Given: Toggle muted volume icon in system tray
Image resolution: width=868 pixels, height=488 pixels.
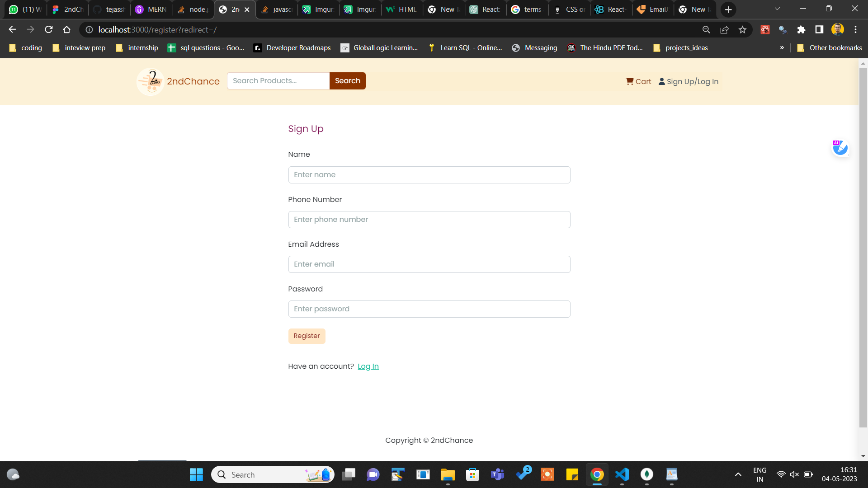Looking at the screenshot, I should click(x=794, y=474).
